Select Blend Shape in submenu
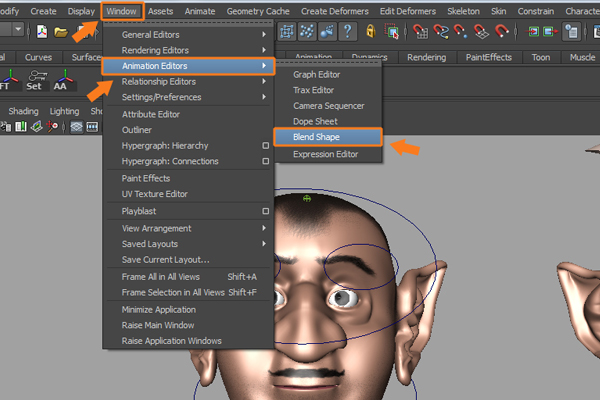The width and height of the screenshot is (600, 400). (328, 137)
